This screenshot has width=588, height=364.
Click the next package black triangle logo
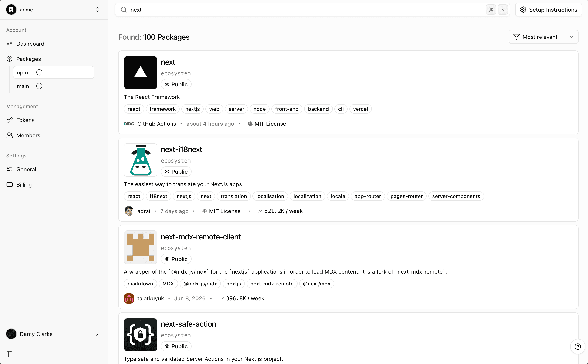pyautogui.click(x=140, y=72)
